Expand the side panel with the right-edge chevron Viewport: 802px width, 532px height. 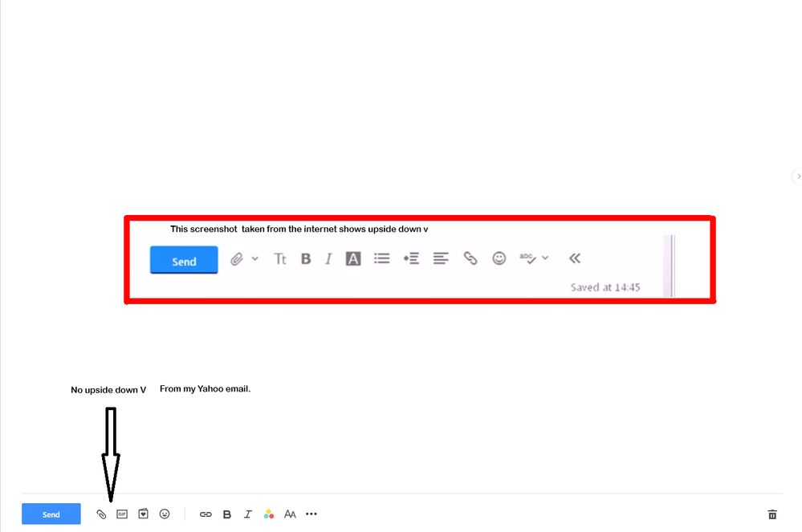[x=799, y=176]
